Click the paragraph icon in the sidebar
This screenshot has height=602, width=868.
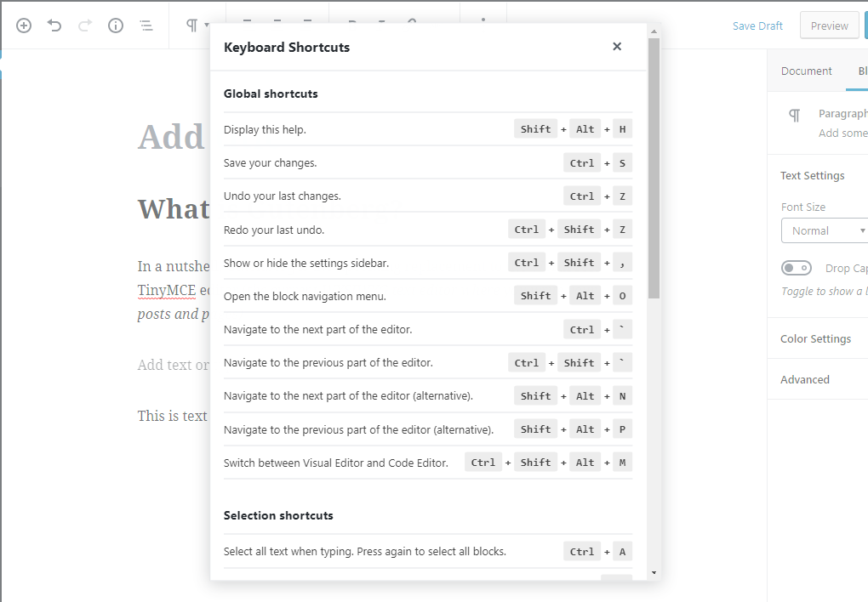[x=794, y=115]
